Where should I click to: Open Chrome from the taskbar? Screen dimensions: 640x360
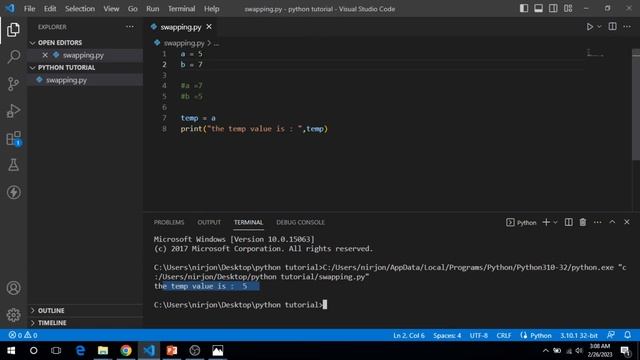(126, 351)
